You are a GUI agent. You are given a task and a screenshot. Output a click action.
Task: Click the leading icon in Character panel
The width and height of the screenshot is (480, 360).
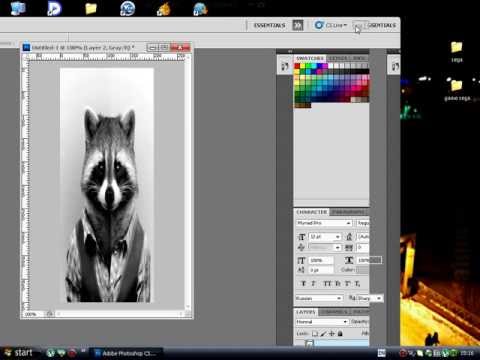click(349, 237)
